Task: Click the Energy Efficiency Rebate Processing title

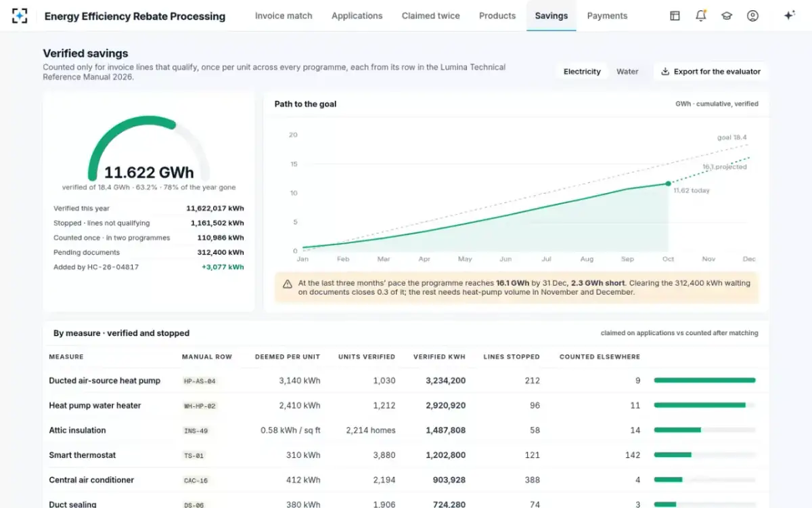Action: pos(135,16)
